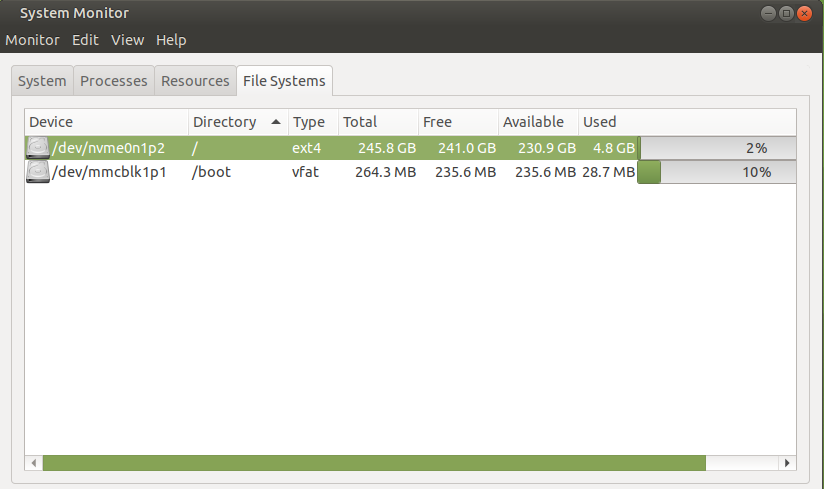The height and width of the screenshot is (489, 824).
Task: Switch to the Processes tab
Action: pyautogui.click(x=114, y=81)
